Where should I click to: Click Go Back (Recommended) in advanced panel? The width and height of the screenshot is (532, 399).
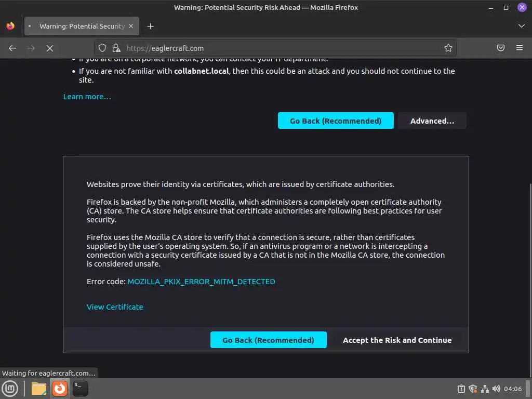(x=269, y=340)
